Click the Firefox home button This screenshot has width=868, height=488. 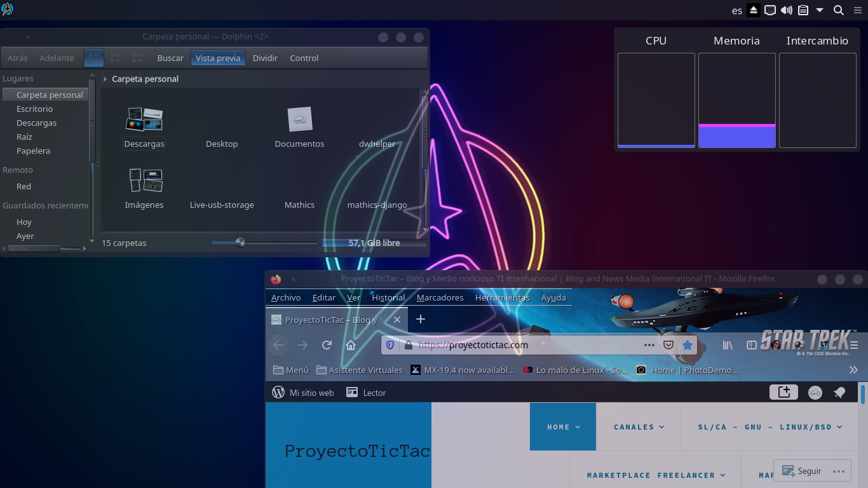(351, 345)
